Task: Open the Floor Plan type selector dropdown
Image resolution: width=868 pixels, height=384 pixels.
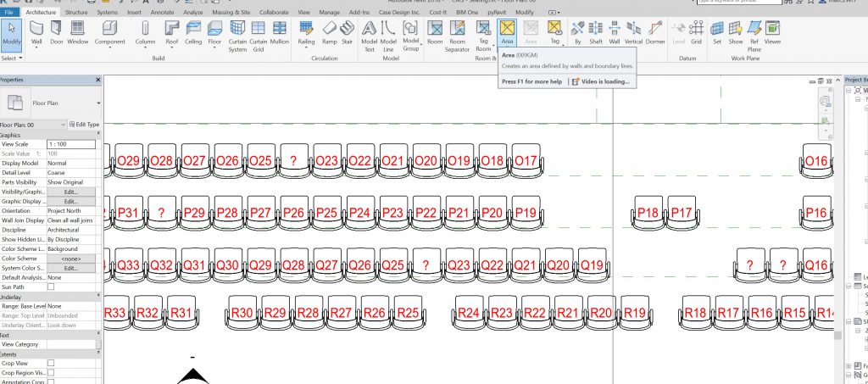Action: tap(99, 103)
